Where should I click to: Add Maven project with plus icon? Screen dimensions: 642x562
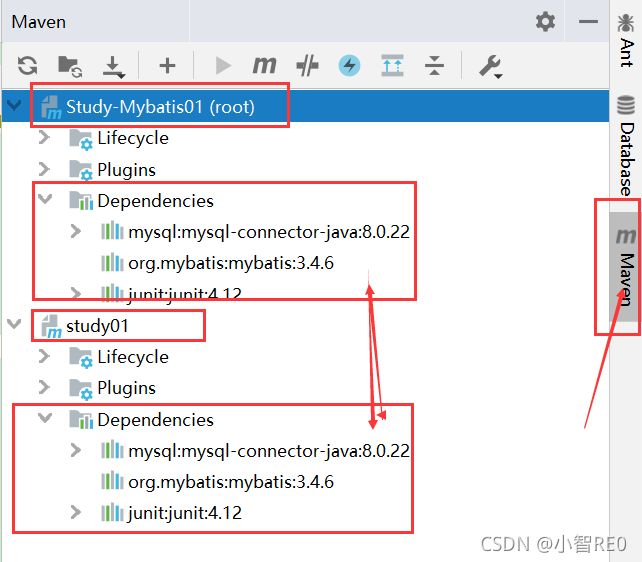click(x=167, y=65)
